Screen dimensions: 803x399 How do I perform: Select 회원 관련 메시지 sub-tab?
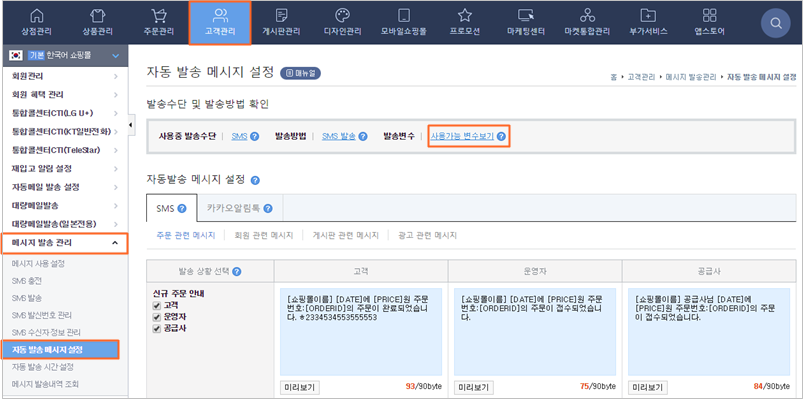[263, 236]
